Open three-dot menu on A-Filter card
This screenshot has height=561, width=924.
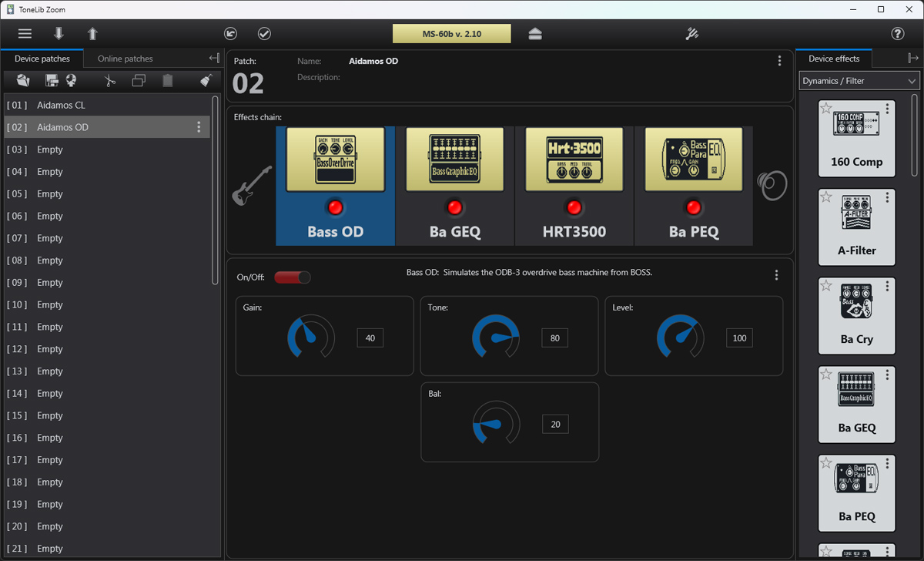tap(887, 199)
